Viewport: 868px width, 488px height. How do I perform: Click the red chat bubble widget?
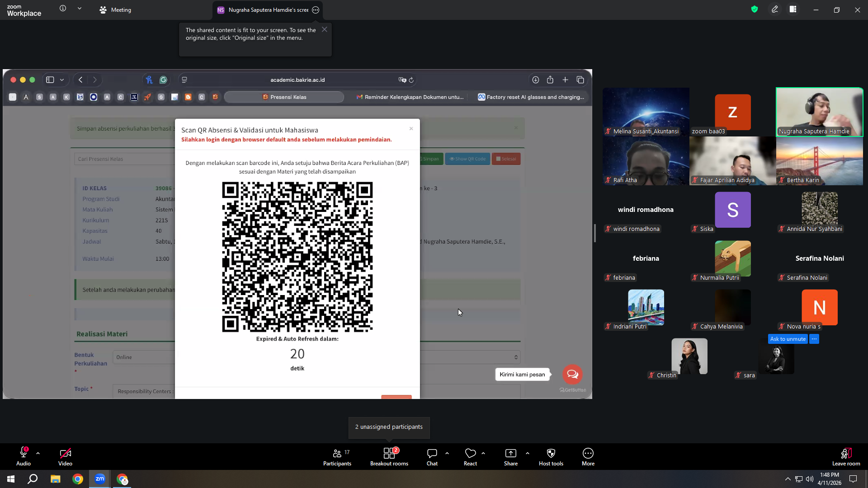coord(572,374)
